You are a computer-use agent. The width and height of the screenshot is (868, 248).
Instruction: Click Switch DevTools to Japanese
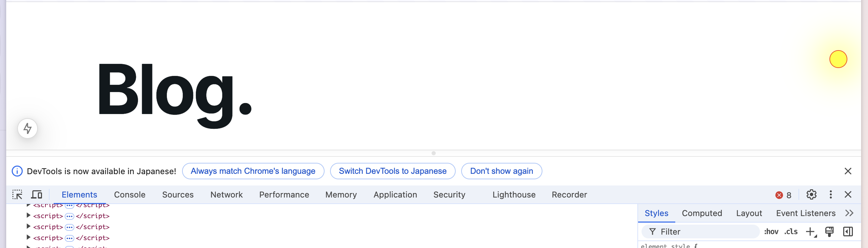(393, 171)
